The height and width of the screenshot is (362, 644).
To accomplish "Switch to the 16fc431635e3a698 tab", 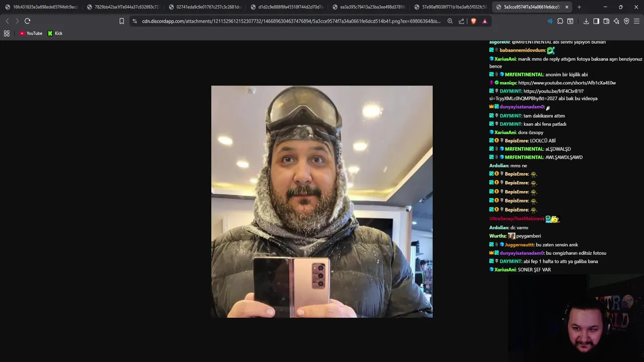I will coord(41,7).
